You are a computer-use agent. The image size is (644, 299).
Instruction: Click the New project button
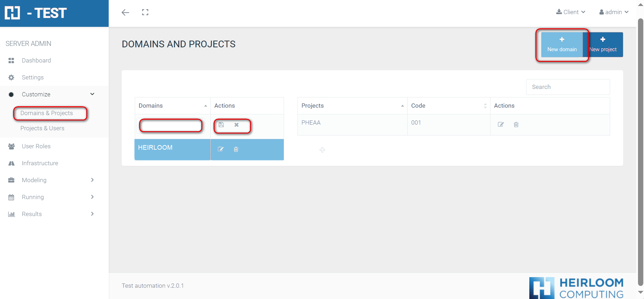pyautogui.click(x=603, y=44)
